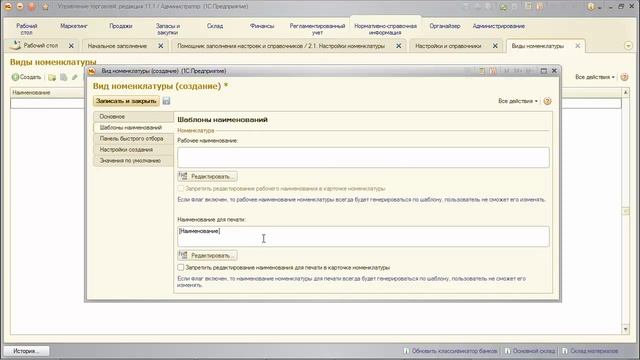Open favorites via the star icon
Image resolution: width=640 pixels, height=360 pixels.
(x=45, y=7)
